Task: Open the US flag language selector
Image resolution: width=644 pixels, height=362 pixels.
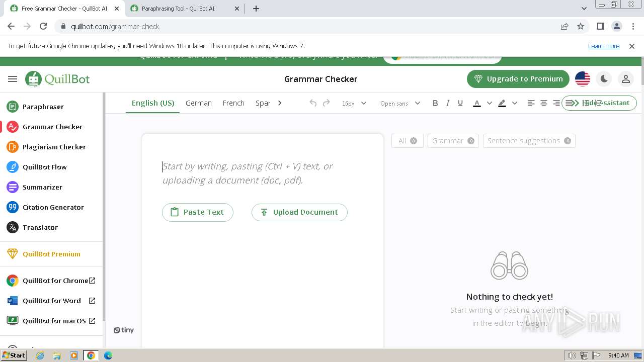Action: click(x=583, y=79)
